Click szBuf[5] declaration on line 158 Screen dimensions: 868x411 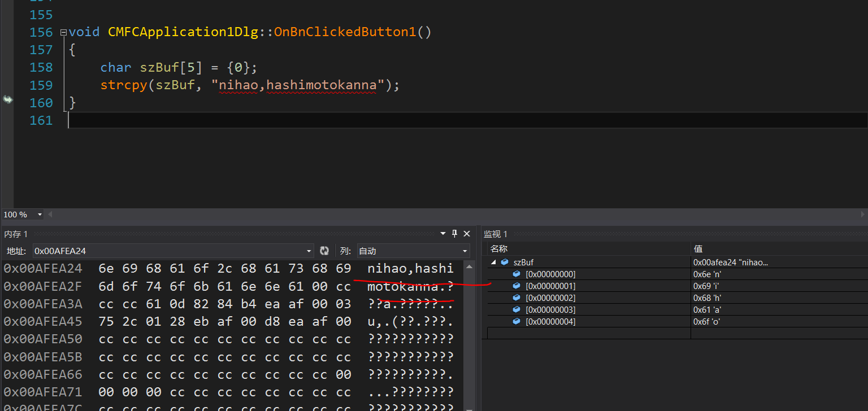[x=171, y=68]
